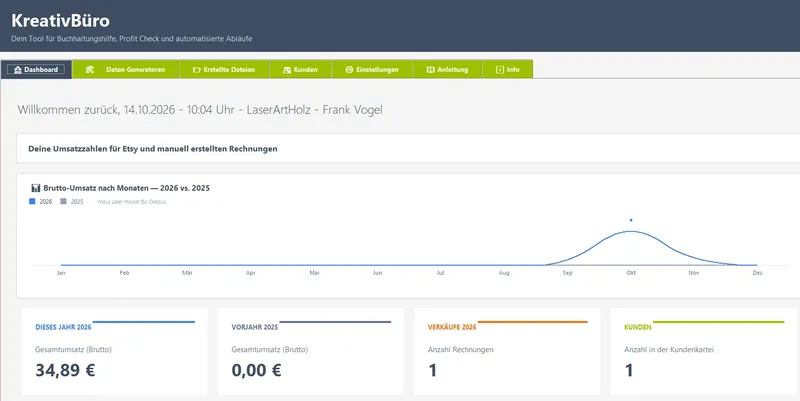
Task: Click the 0,00 € revenue value
Action: click(257, 370)
